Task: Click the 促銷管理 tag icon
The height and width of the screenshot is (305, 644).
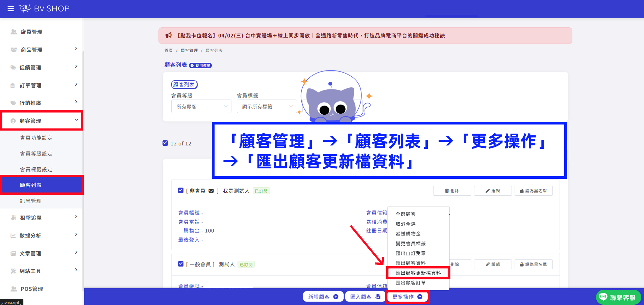Action: click(13, 67)
